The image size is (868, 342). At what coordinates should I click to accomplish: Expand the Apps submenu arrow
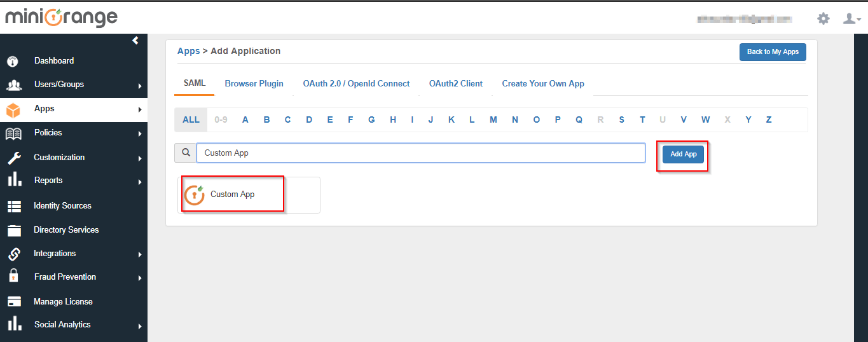140,110
